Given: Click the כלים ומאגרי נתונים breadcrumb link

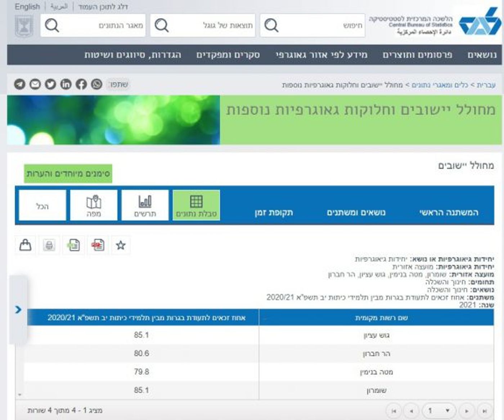Looking at the screenshot, I should pyautogui.click(x=440, y=85).
